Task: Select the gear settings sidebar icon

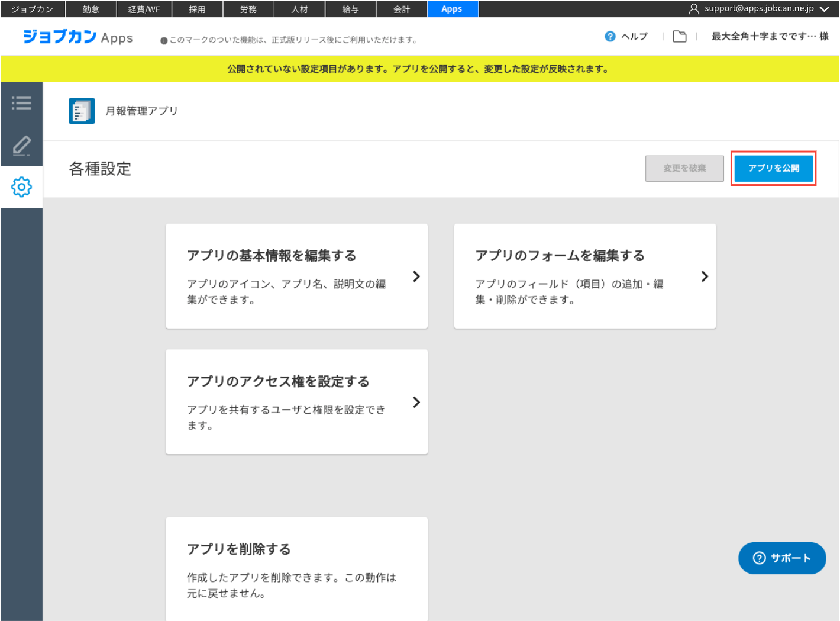Action: click(x=21, y=187)
